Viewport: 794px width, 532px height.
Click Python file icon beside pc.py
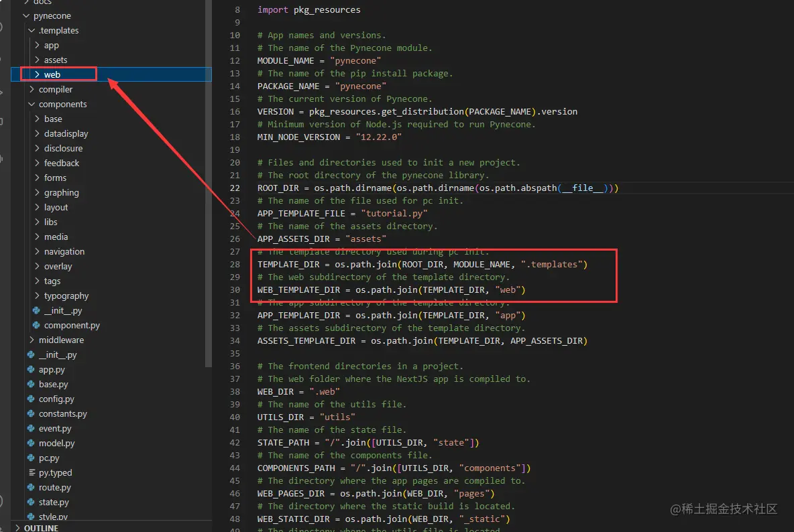[32, 458]
